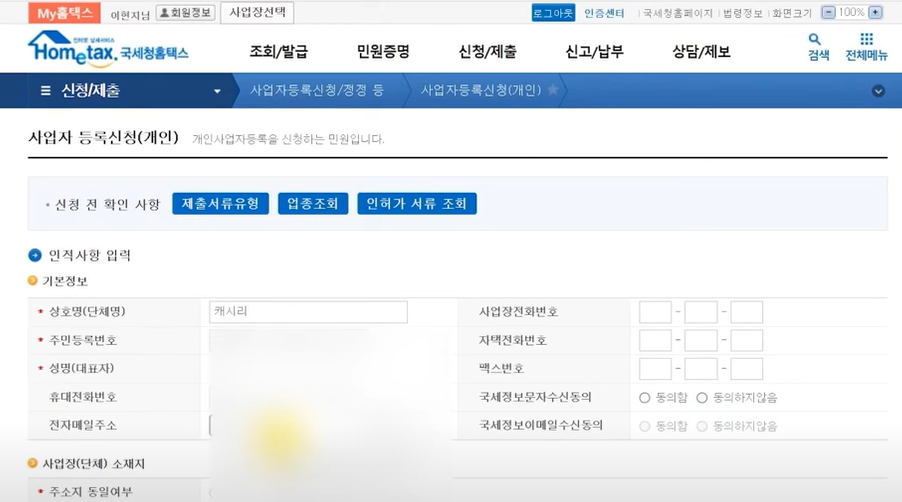
Task: Click first box of 팩스번호
Action: 655,369
